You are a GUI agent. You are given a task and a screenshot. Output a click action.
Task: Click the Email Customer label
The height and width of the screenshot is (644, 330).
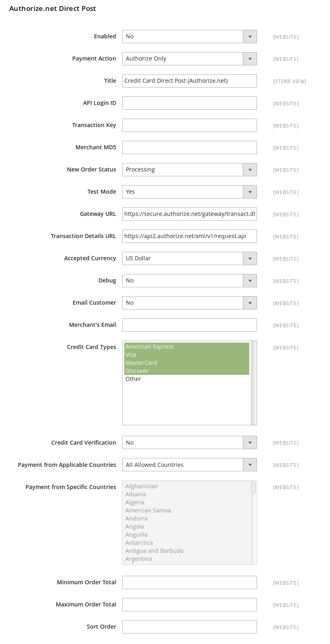94,303
